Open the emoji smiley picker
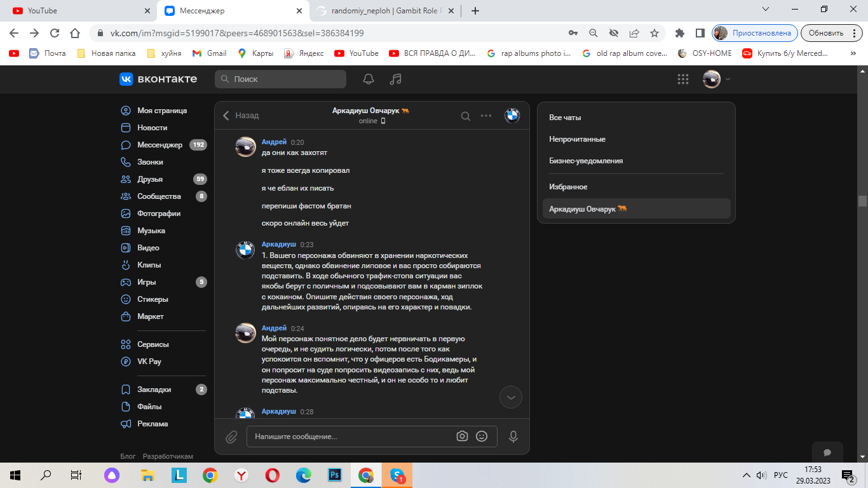 (x=482, y=437)
